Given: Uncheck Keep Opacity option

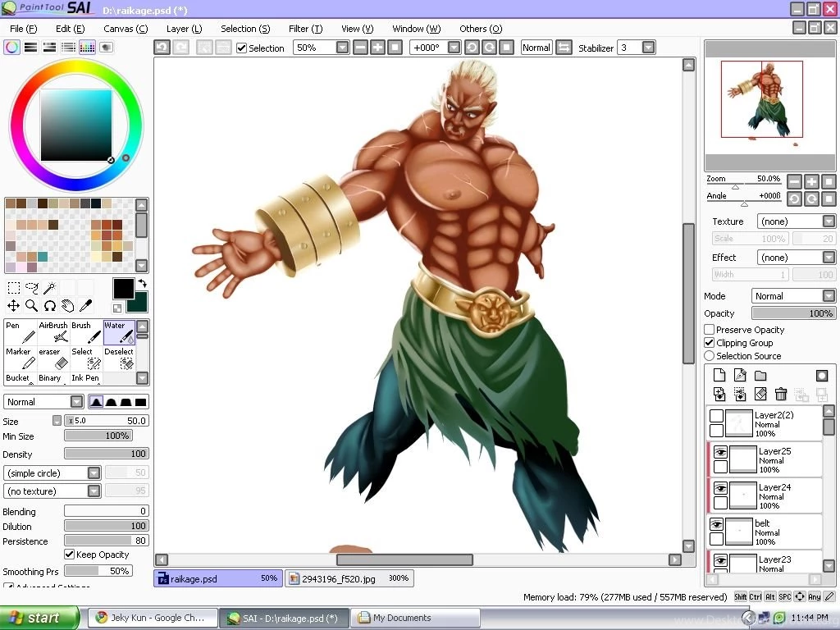Looking at the screenshot, I should (69, 555).
